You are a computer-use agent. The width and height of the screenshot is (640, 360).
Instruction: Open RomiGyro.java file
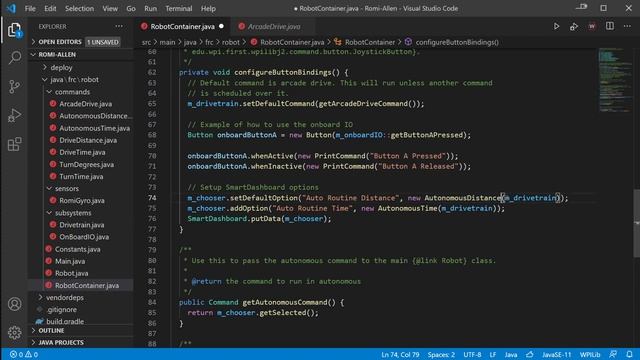pyautogui.click(x=82, y=201)
